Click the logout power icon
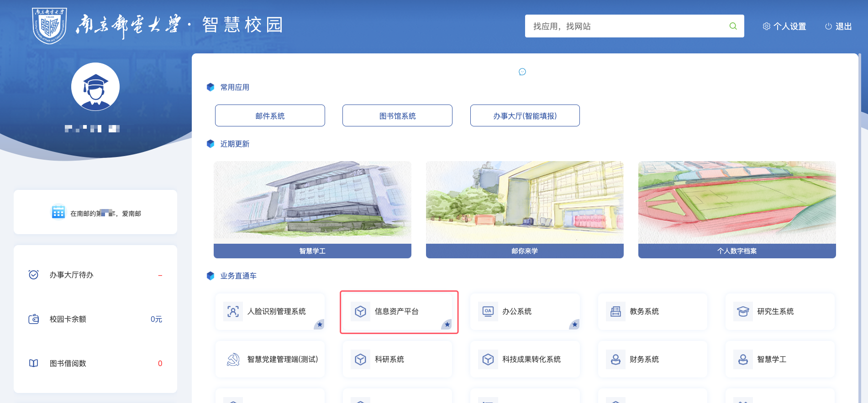 pyautogui.click(x=828, y=26)
